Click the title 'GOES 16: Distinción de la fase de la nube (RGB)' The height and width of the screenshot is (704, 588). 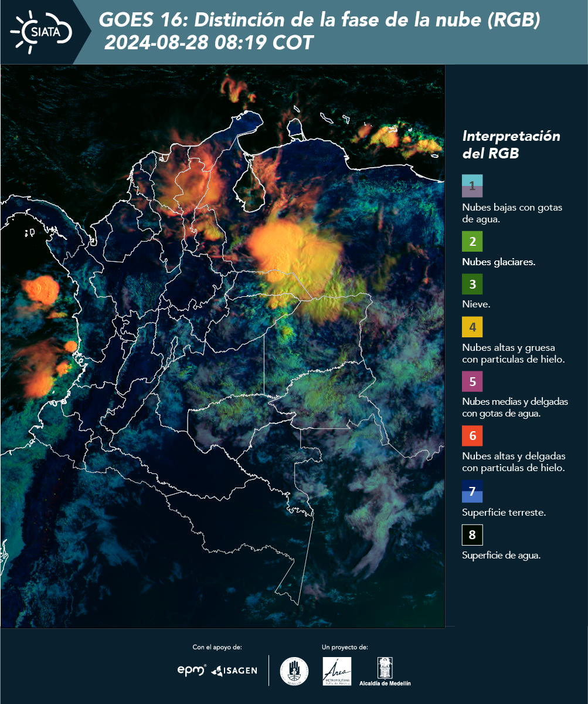tap(320, 21)
